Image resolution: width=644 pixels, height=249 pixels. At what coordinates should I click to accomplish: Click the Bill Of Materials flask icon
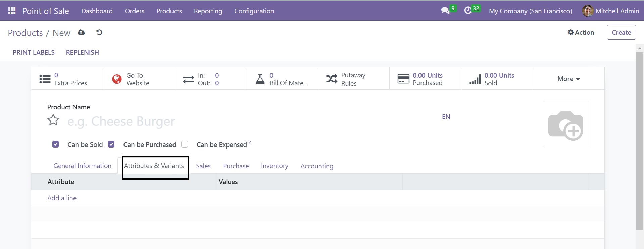[260, 79]
